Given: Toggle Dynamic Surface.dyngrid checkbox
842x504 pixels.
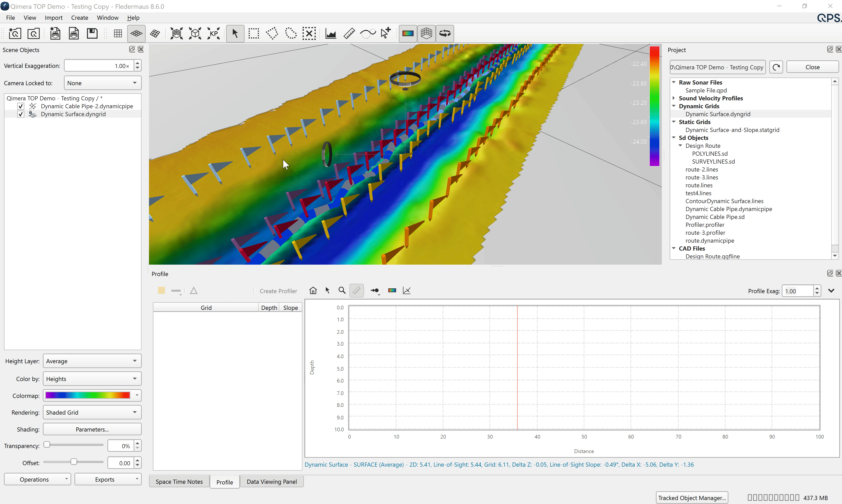Looking at the screenshot, I should 21,114.
